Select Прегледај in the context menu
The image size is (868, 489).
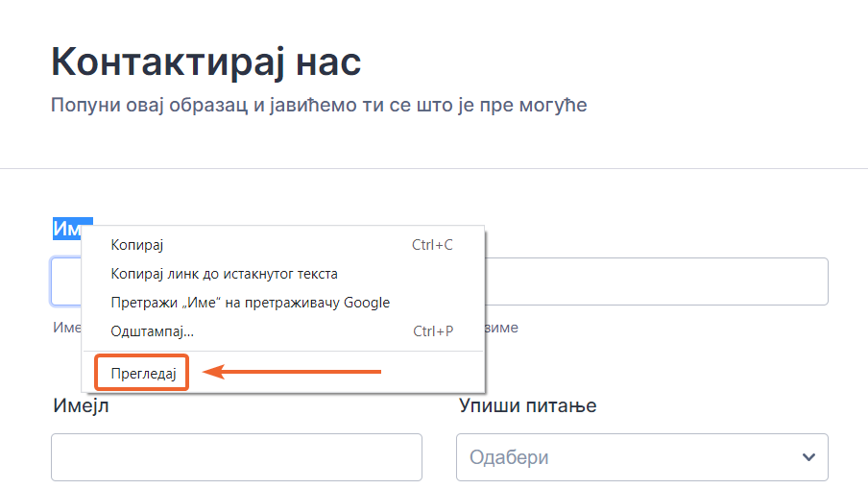[x=143, y=373]
